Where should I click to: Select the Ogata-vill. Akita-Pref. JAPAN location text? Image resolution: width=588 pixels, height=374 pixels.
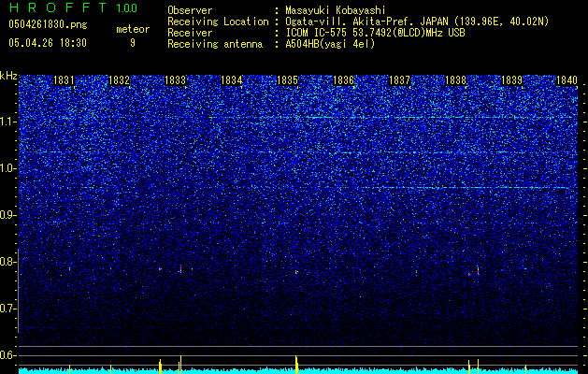[x=417, y=22]
